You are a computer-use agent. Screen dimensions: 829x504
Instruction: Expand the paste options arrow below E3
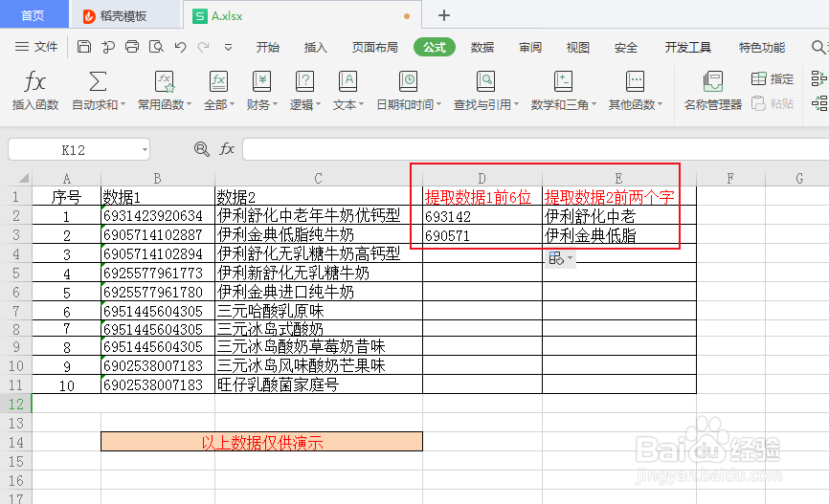tap(570, 258)
